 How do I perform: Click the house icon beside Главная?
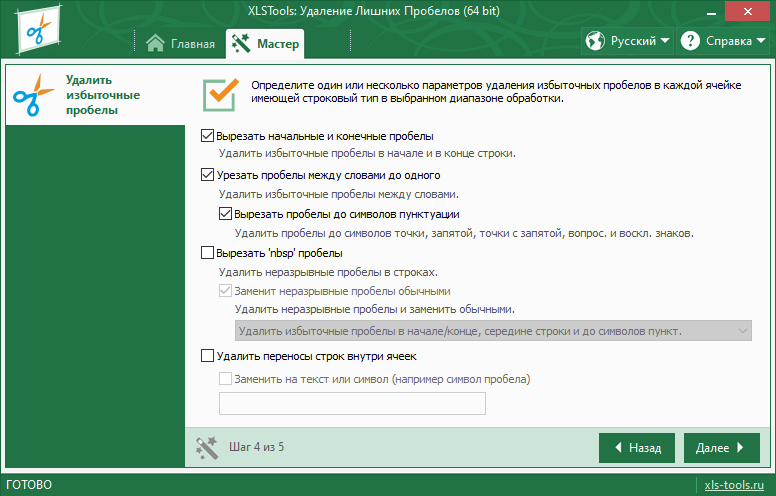coord(155,43)
